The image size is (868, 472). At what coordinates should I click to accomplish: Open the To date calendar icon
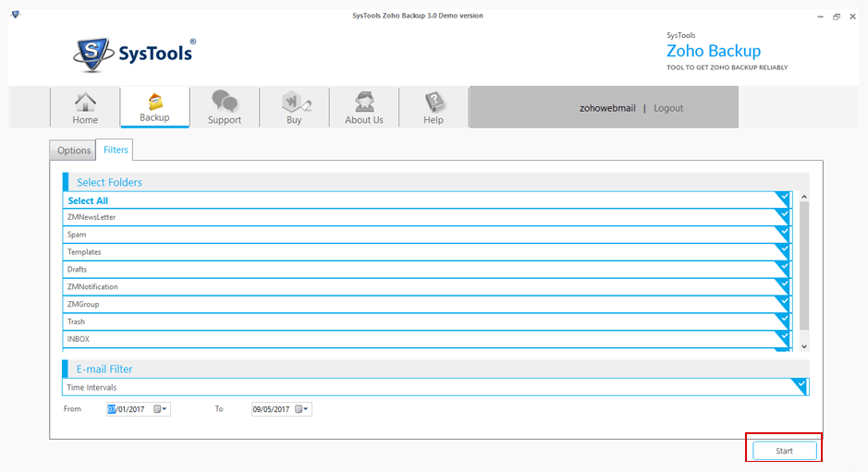click(x=299, y=409)
